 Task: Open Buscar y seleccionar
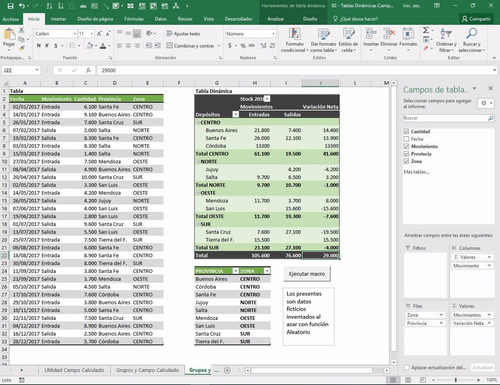(471, 40)
